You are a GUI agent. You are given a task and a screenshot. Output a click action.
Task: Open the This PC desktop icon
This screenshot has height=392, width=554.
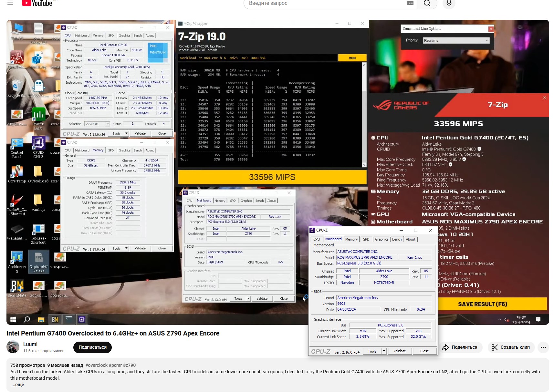pos(17,32)
